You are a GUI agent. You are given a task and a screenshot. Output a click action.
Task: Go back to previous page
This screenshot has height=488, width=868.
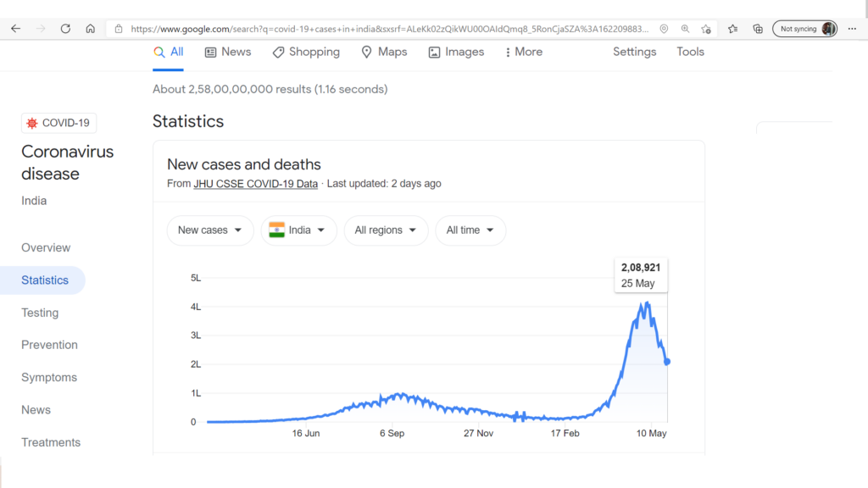[x=15, y=29]
